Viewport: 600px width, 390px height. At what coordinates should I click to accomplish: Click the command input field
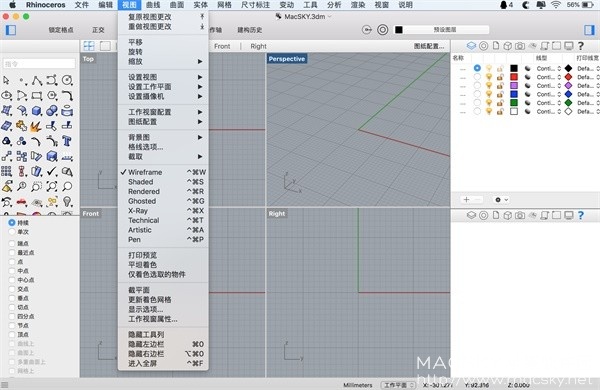(39, 64)
